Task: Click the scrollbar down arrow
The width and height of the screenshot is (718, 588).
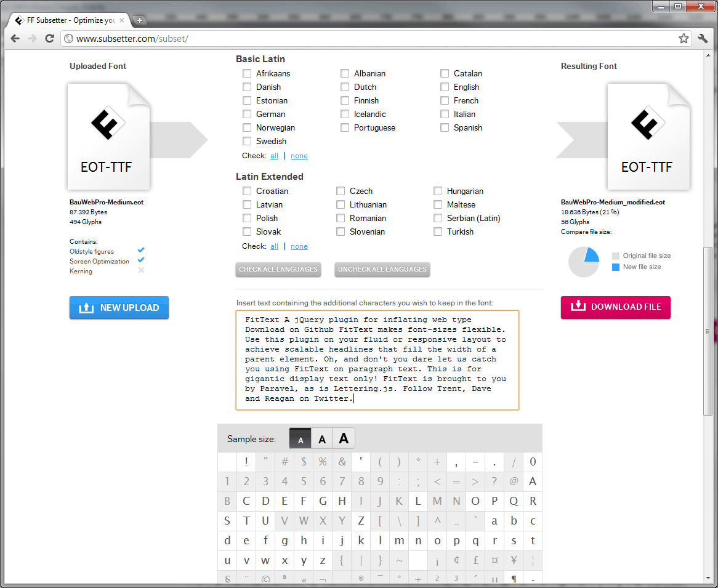Action: [x=708, y=579]
